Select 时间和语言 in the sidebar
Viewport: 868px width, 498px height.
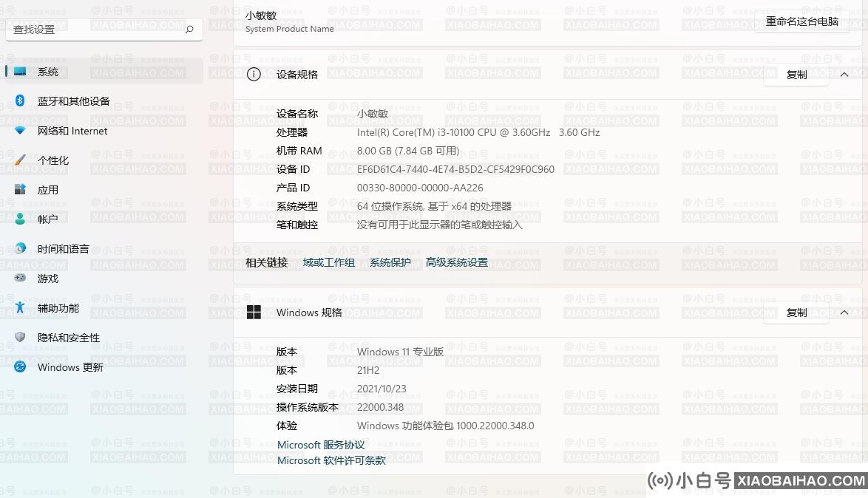104,249
